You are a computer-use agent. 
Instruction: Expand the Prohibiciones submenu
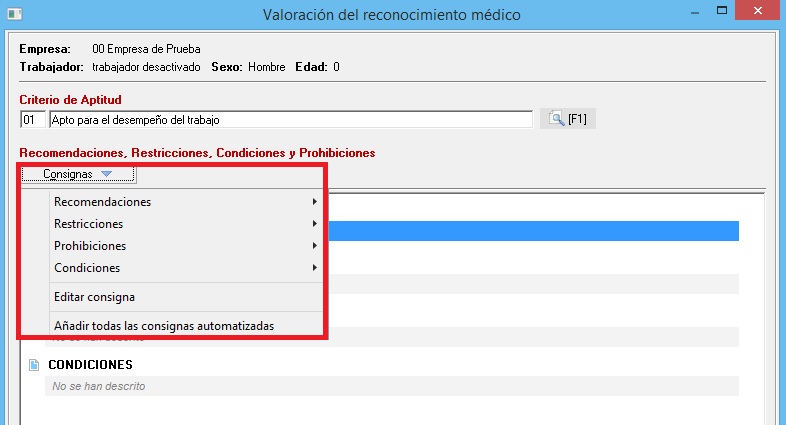click(x=186, y=246)
